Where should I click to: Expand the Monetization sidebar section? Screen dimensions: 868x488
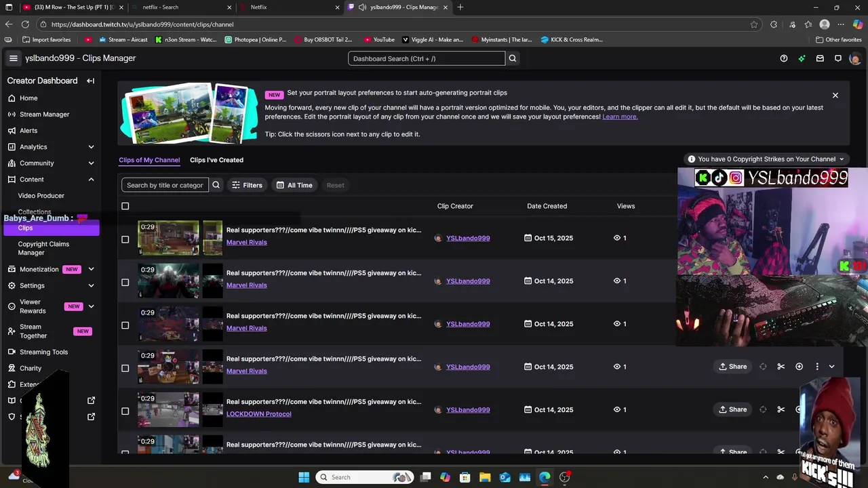point(91,269)
